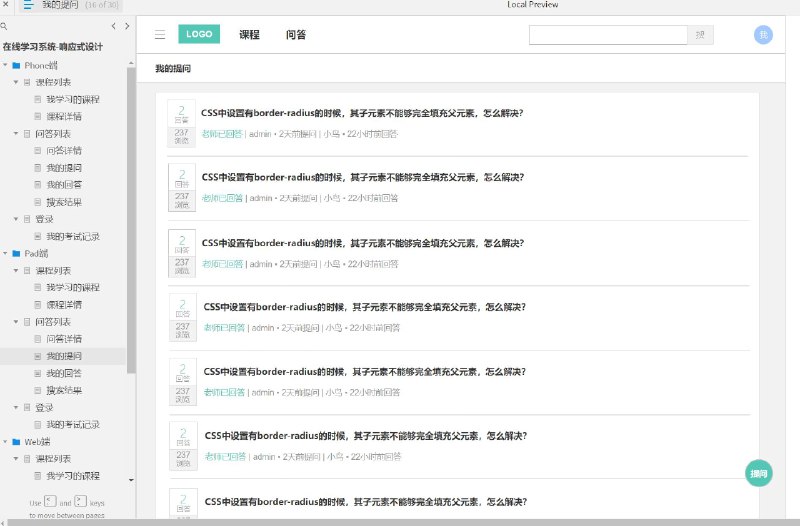Click the sitemap search magnifier icon

pyautogui.click(x=4, y=26)
